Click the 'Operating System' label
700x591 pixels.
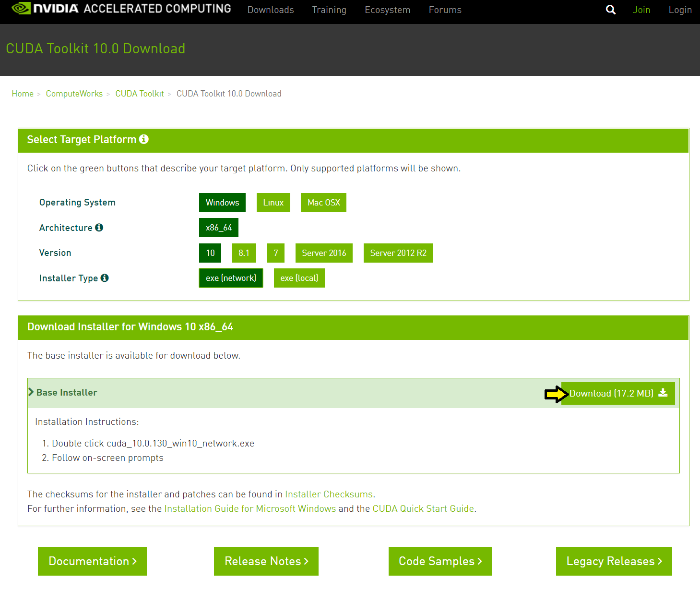[77, 203]
